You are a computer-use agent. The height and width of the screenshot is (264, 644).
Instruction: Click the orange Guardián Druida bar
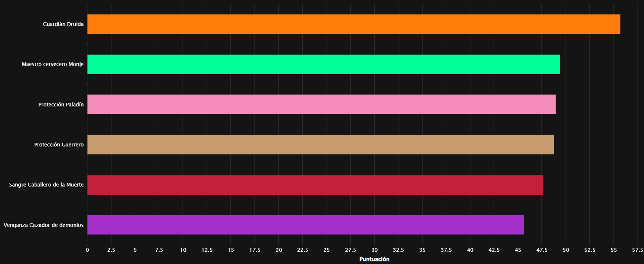pyautogui.click(x=354, y=24)
